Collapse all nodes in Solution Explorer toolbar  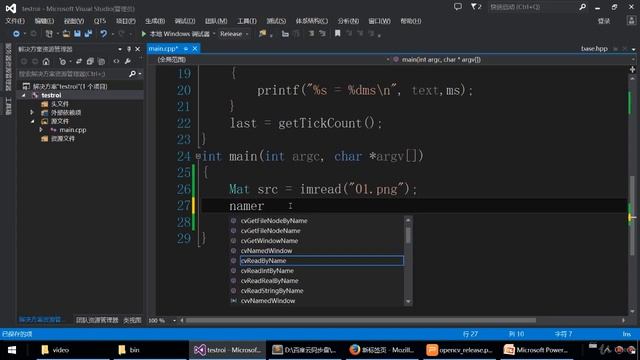(x=90, y=62)
